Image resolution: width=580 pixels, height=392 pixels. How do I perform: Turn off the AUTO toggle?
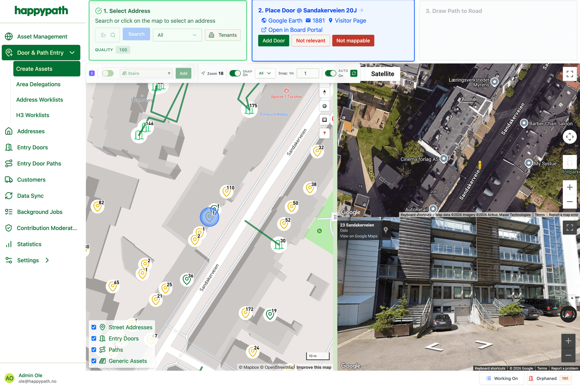(x=330, y=73)
